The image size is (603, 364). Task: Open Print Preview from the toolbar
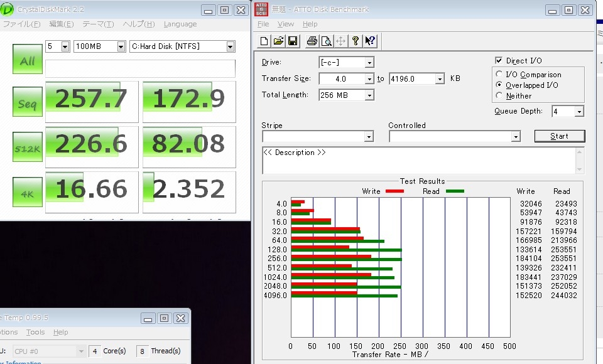(327, 41)
